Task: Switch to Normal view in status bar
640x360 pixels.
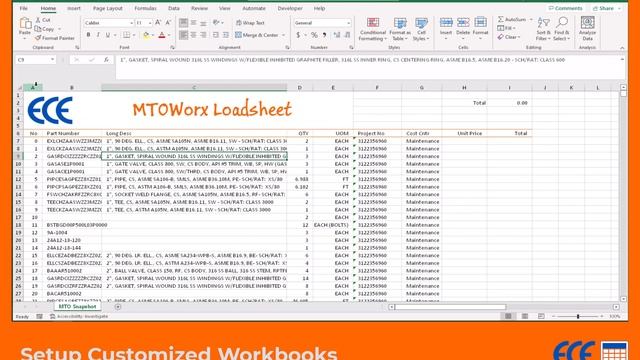Action: coord(508,316)
